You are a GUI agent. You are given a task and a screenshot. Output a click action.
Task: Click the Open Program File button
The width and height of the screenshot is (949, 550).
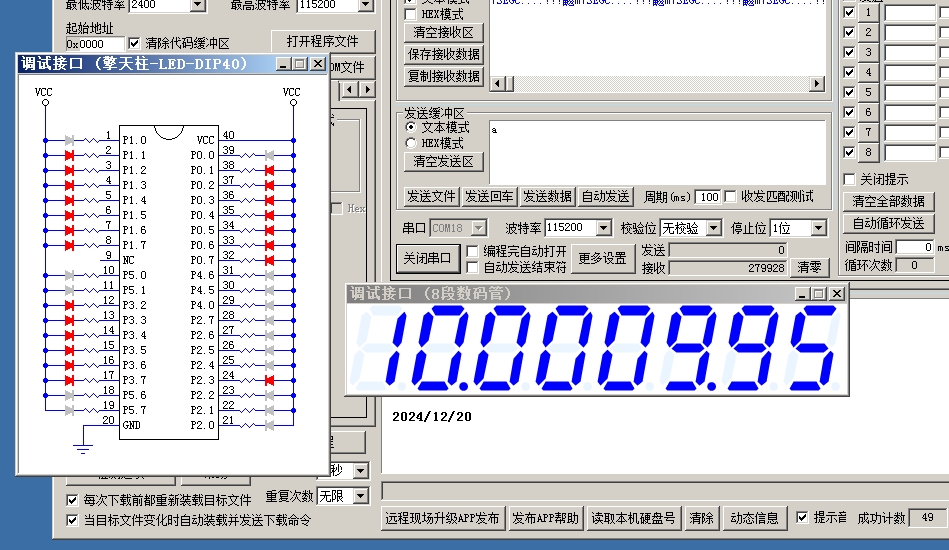(x=322, y=42)
